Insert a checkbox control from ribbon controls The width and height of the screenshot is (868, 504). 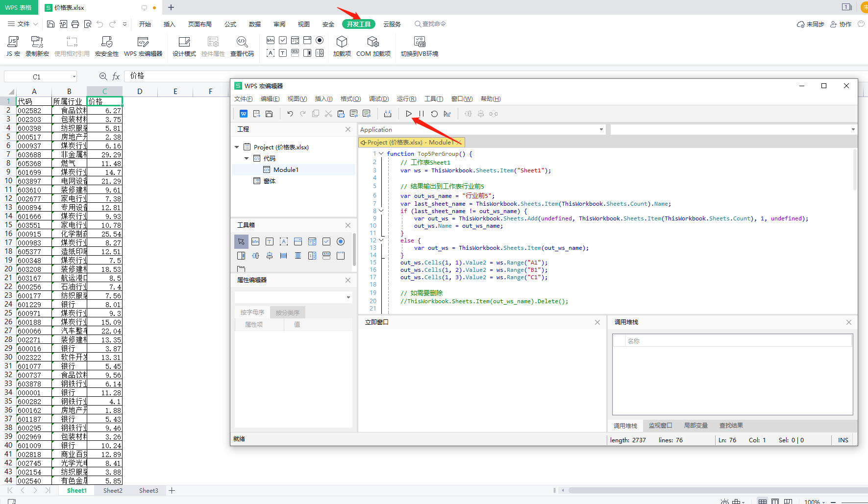pos(283,40)
